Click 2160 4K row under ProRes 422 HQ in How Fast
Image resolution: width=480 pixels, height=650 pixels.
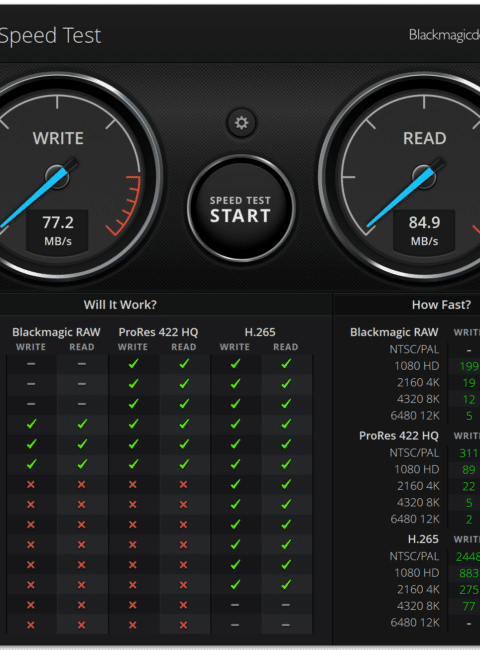(x=418, y=486)
